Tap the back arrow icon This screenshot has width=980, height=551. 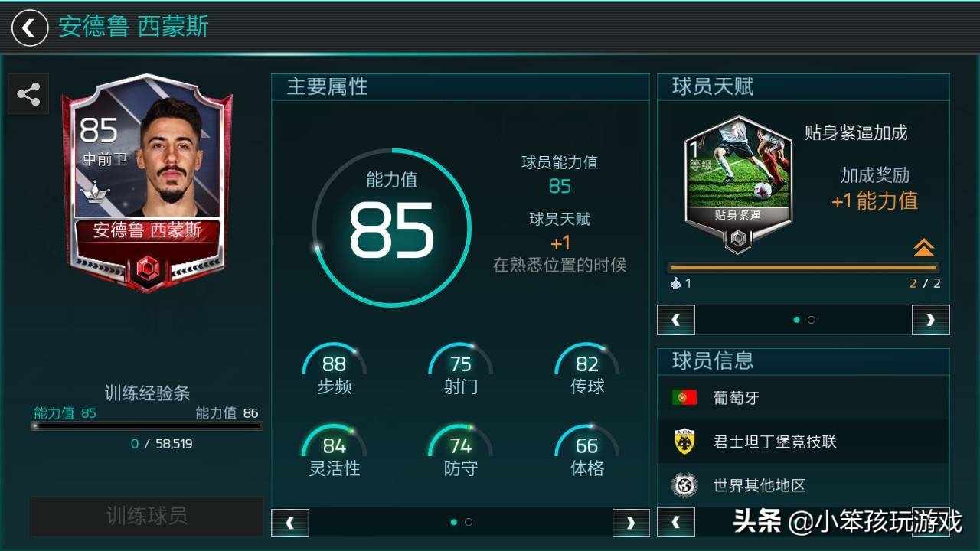click(x=30, y=28)
